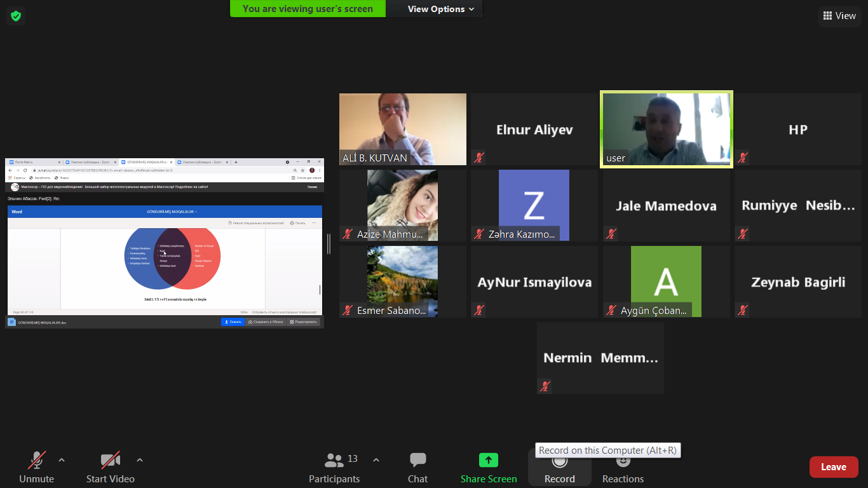Viewport: 868px width, 488px height.
Task: Open the View Options dropdown
Action: (440, 9)
